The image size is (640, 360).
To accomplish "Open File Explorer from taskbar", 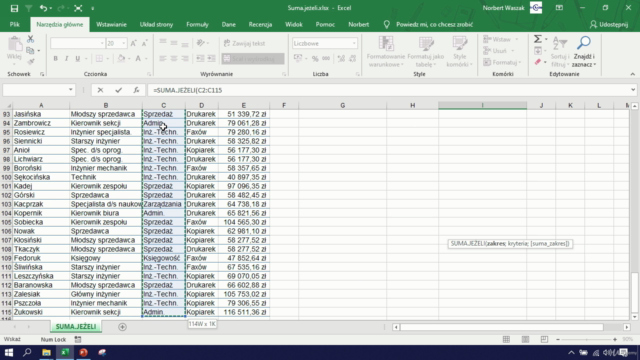I will tap(46, 352).
